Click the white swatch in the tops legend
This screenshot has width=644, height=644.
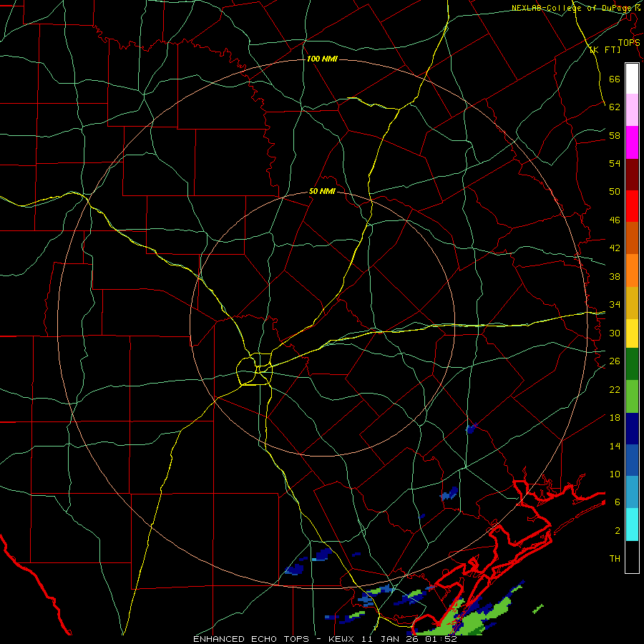tap(632, 79)
